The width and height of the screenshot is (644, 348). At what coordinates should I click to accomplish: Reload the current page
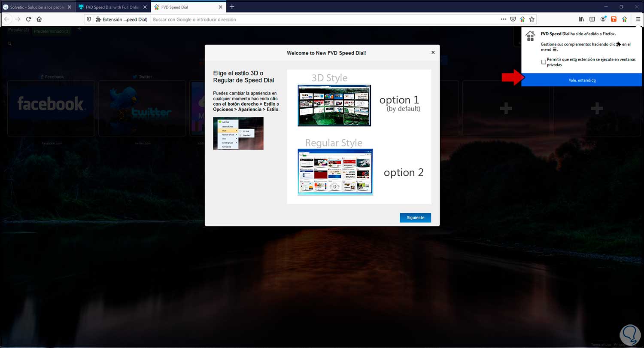(29, 19)
